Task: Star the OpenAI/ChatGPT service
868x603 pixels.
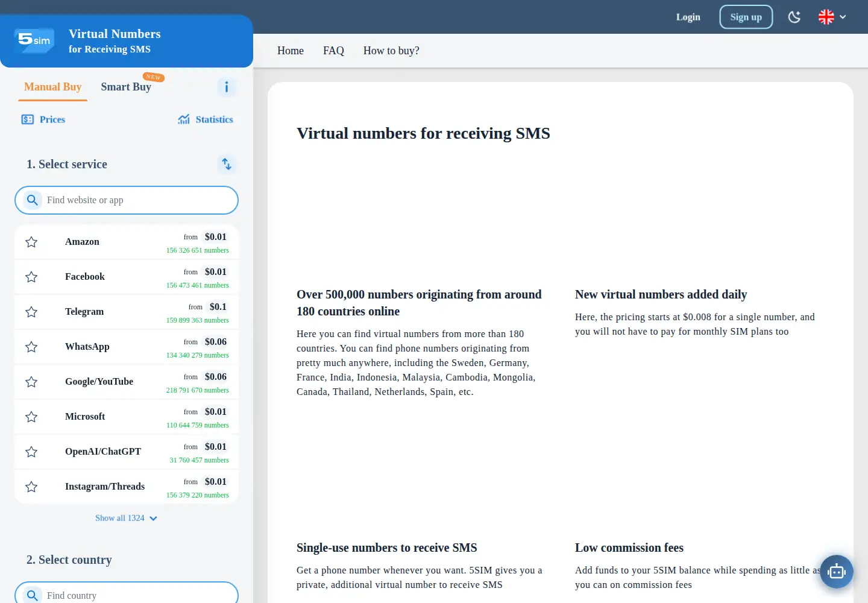Action: (x=31, y=452)
